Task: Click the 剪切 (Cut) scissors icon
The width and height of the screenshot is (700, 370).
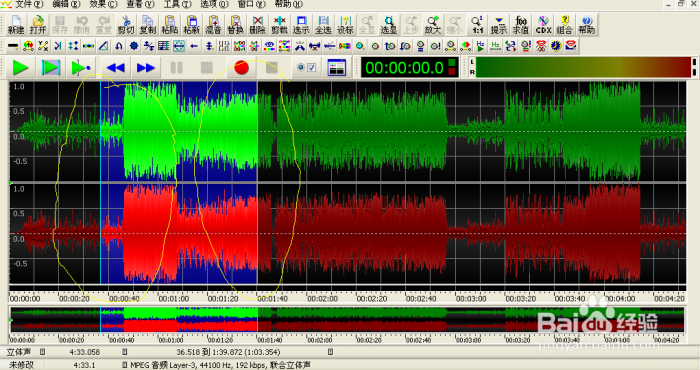Action: pyautogui.click(x=126, y=25)
